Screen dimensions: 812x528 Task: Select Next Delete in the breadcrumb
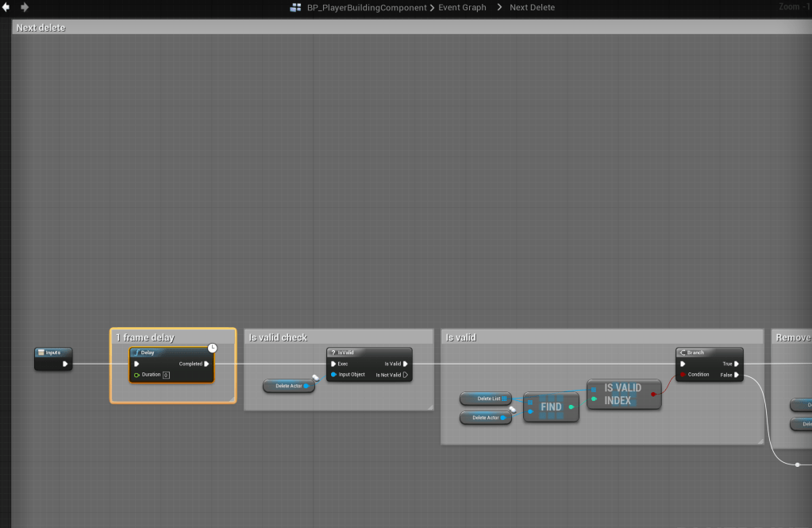pyautogui.click(x=532, y=7)
